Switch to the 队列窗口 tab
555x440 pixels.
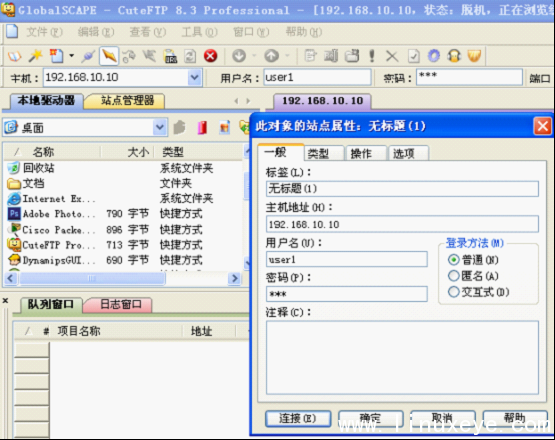[x=50, y=304]
